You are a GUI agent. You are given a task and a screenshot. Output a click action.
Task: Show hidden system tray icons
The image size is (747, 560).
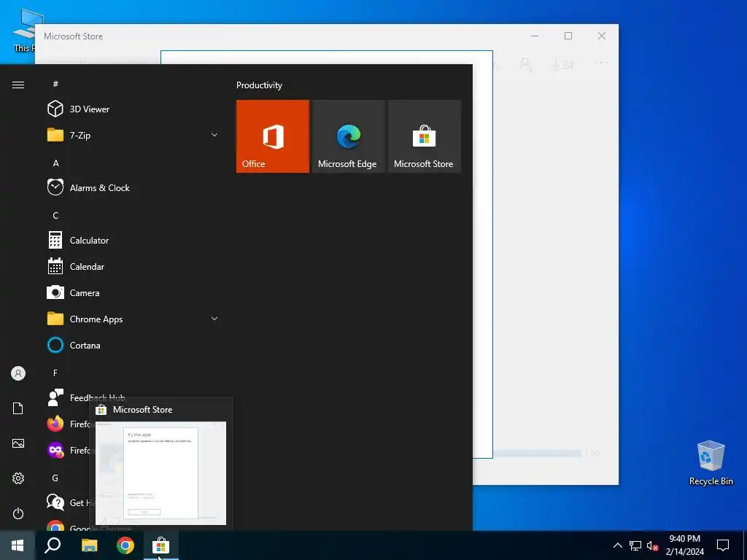coord(617,545)
